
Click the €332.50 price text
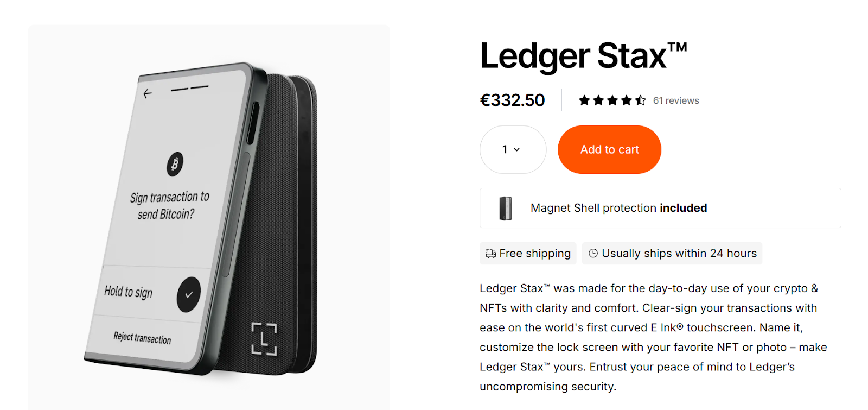click(x=512, y=100)
